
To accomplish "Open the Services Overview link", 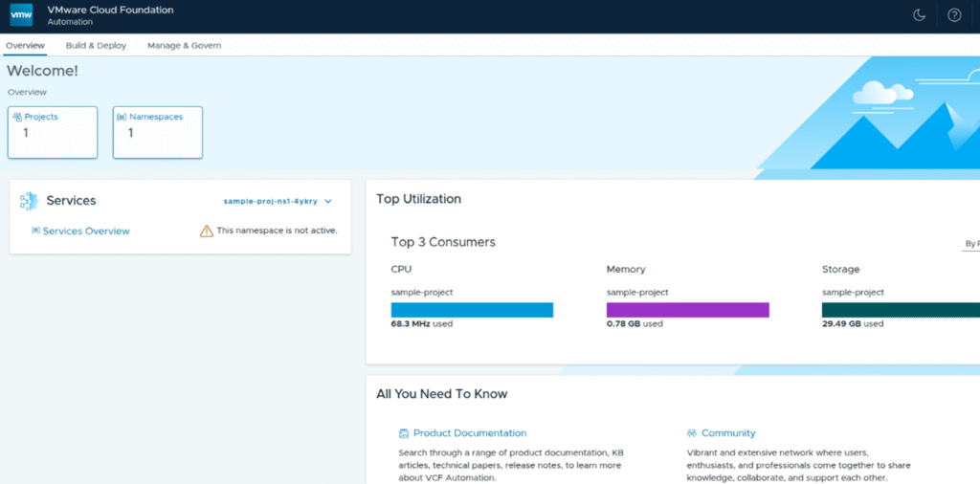I will click(x=86, y=231).
